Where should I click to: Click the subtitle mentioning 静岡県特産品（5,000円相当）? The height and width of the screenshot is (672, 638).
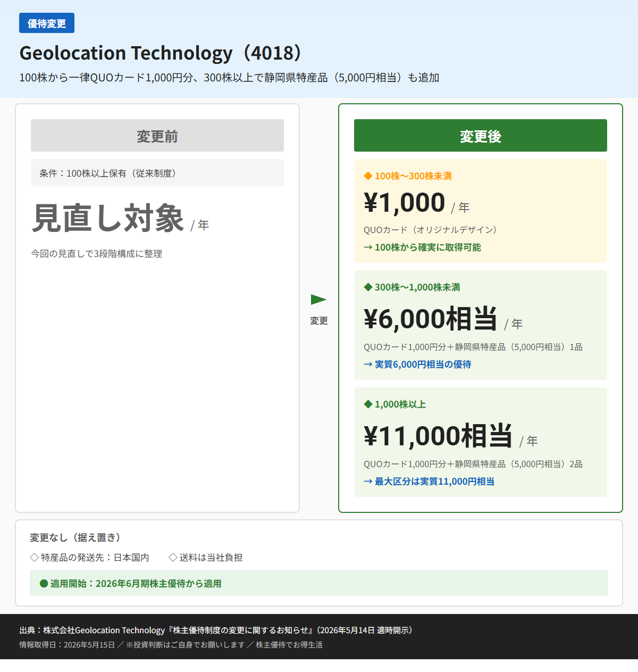[x=229, y=78]
